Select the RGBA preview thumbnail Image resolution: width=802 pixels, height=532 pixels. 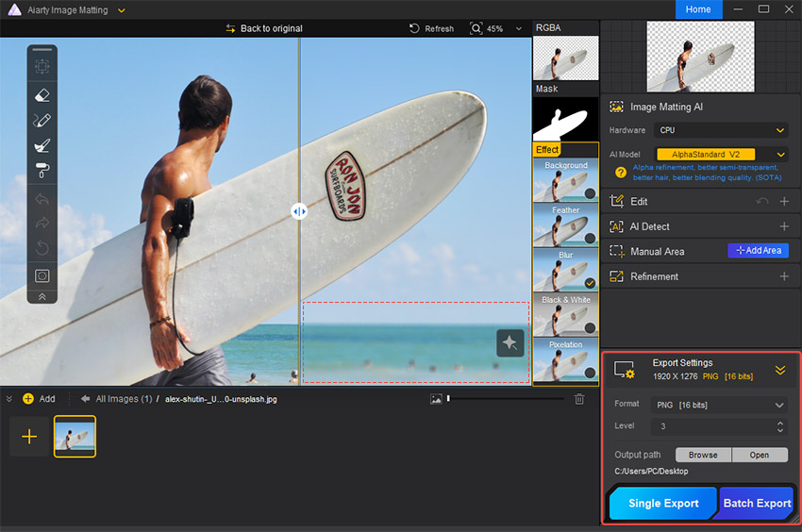(x=566, y=58)
